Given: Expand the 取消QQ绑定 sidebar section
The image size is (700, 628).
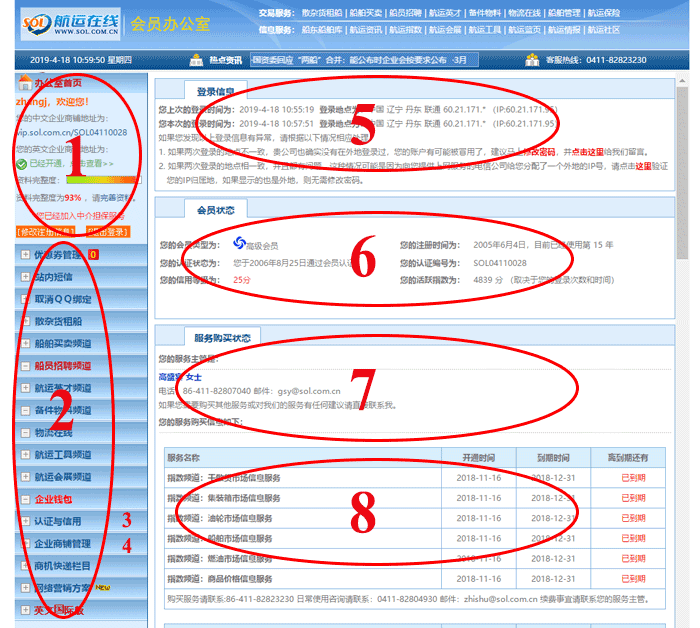Looking at the screenshot, I should (x=25, y=299).
